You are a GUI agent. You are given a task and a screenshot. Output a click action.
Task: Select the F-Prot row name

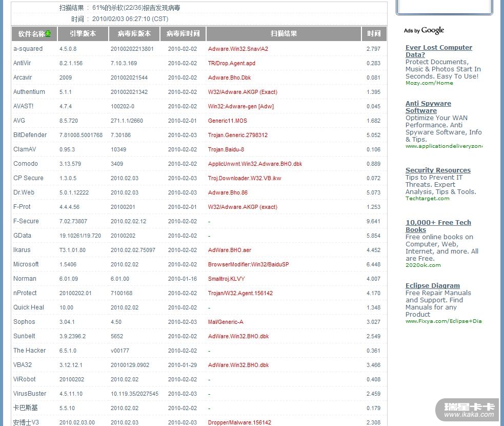tap(22, 207)
